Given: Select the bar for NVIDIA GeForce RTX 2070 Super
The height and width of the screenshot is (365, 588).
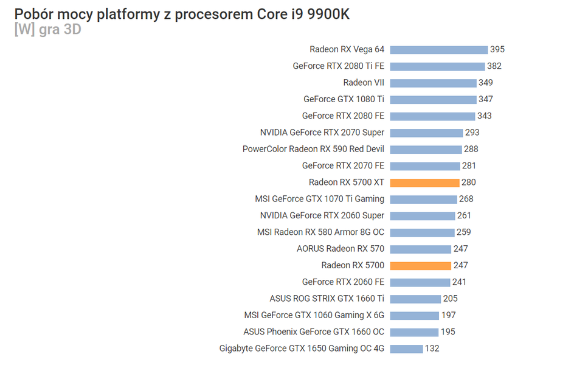Looking at the screenshot, I should pos(426,133).
